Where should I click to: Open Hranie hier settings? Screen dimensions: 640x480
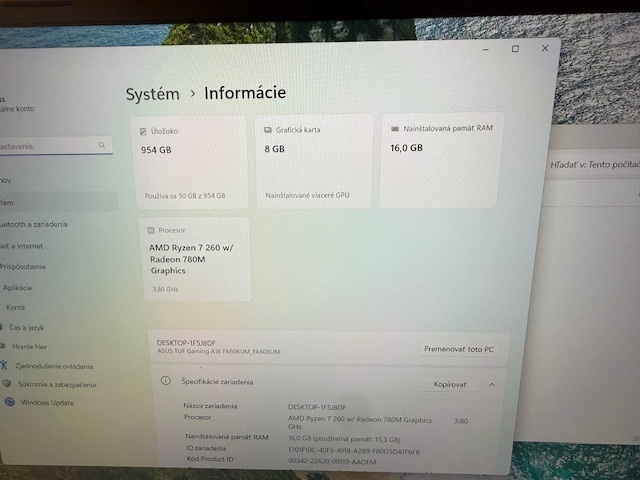click(x=29, y=347)
